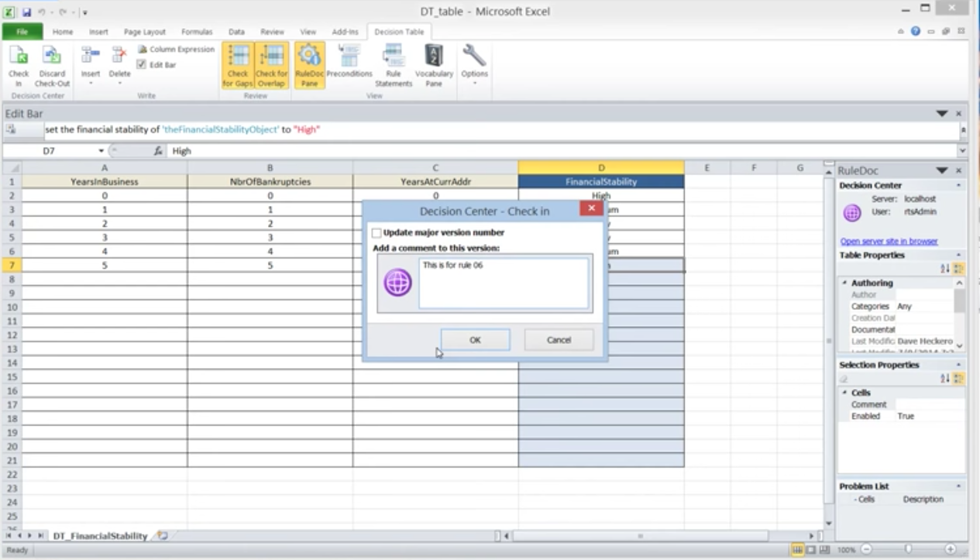Screen dimensions: 980x560
Task: Toggle Check for Overlap
Action: click(271, 65)
